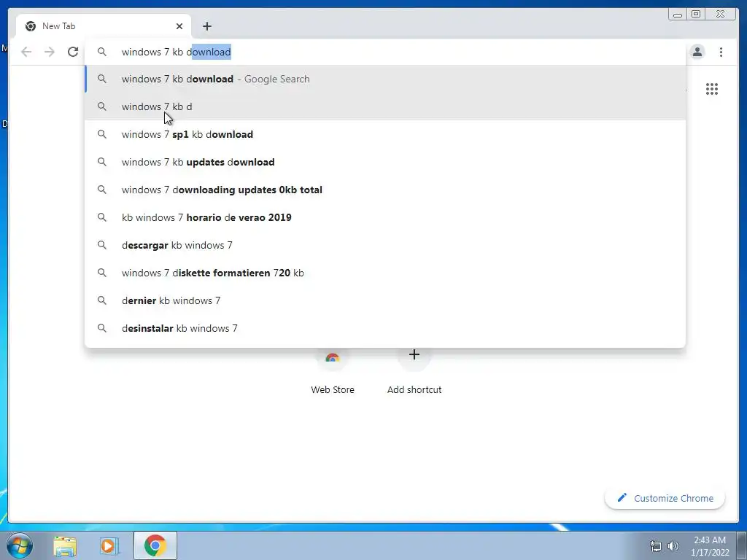Image resolution: width=747 pixels, height=560 pixels.
Task: Click the address bar text field
Action: click(385, 52)
